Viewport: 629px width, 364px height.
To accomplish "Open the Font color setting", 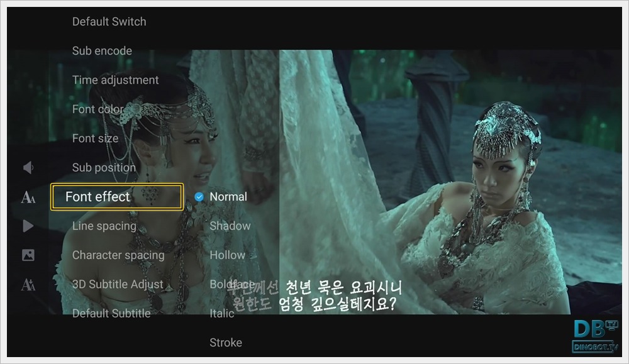I will [x=98, y=109].
